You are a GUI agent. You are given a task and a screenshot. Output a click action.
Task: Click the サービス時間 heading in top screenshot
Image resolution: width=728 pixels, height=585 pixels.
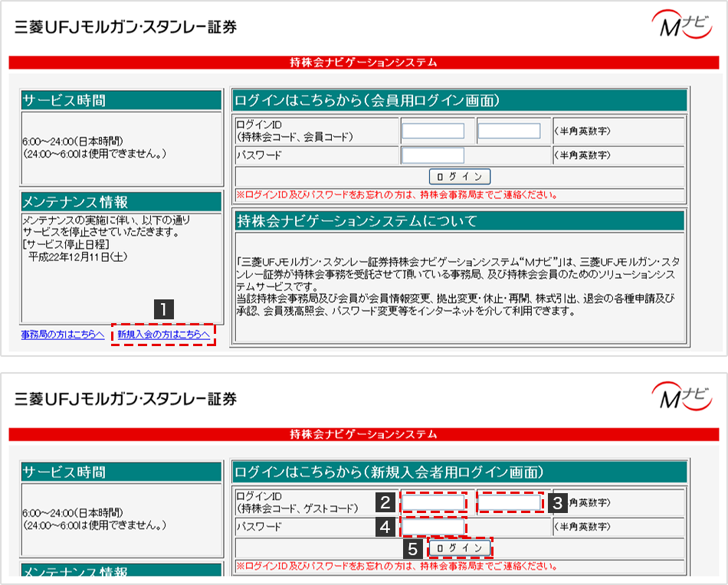(122, 100)
